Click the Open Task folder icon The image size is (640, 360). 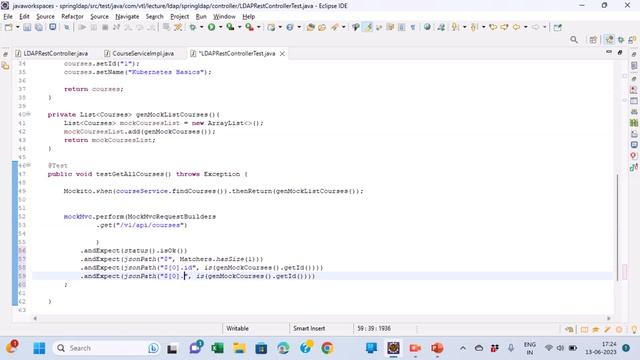coord(322,27)
